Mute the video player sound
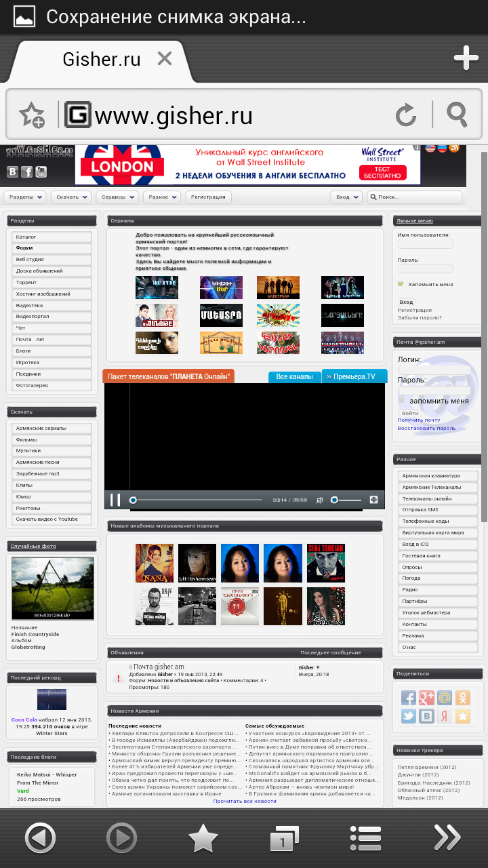 320,500
